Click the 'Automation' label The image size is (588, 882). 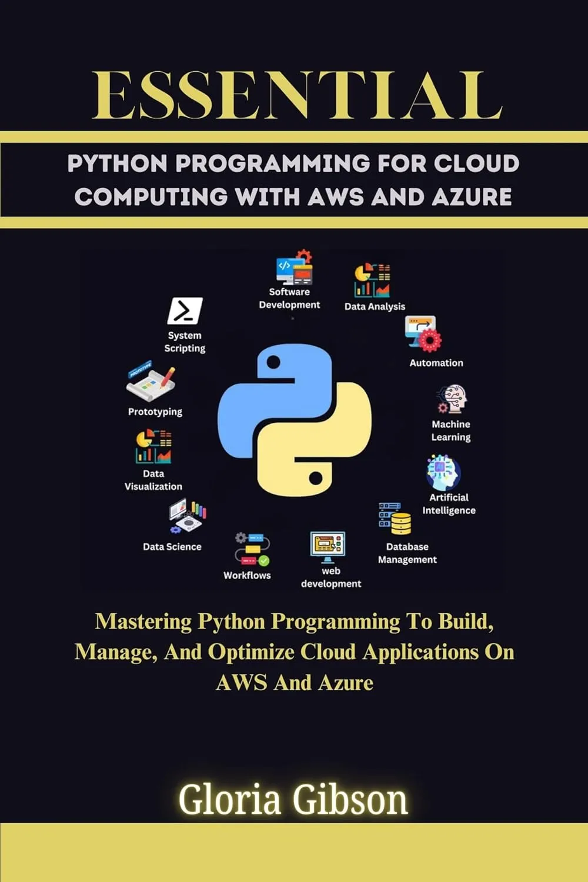pyautogui.click(x=436, y=363)
